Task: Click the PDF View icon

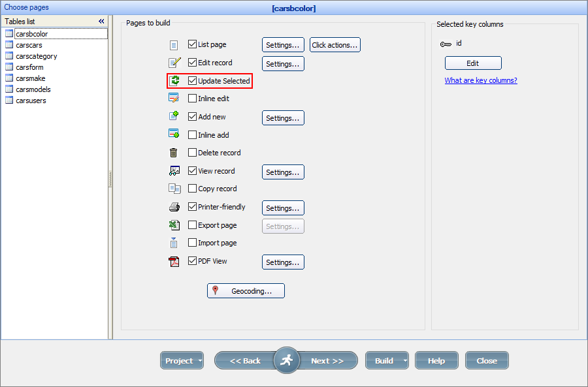Action: coord(173,261)
